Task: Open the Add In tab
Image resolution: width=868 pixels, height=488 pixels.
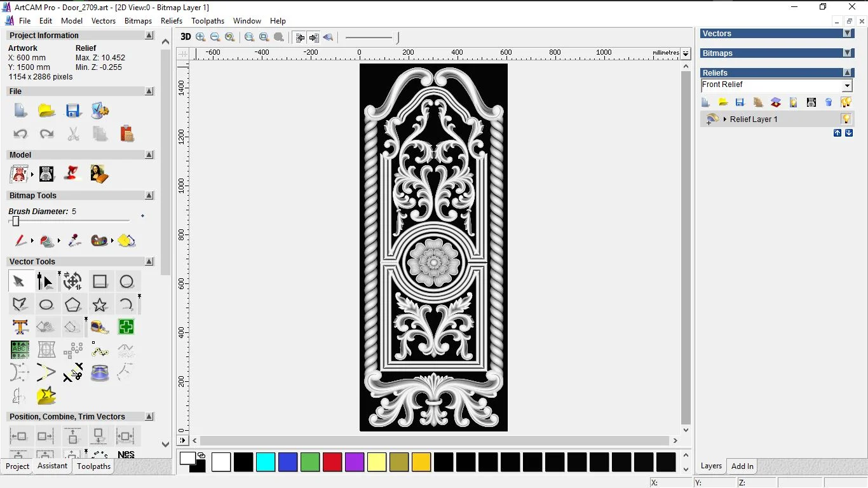Action: [742, 466]
